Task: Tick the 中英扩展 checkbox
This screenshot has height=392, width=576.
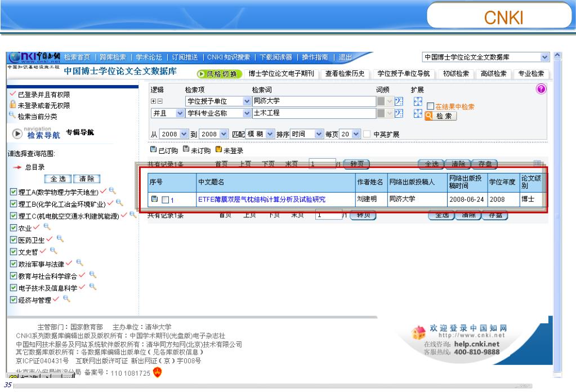Action: (x=367, y=134)
